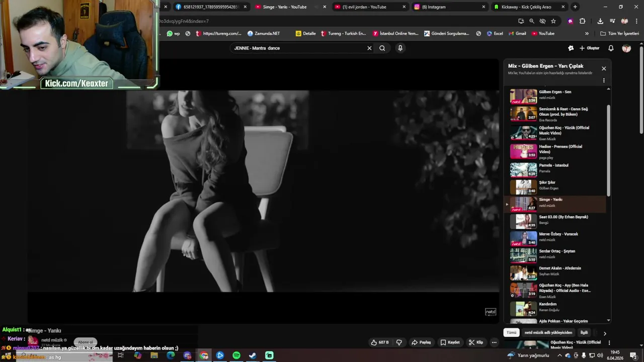
Task: Open the 'wp' WhatsApp bookmark
Action: click(x=173, y=34)
